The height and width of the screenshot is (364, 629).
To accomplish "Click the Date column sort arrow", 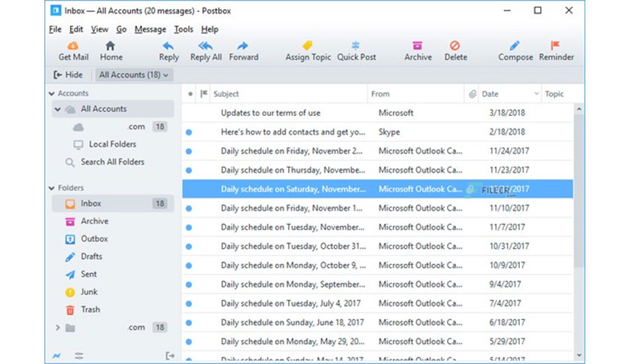I will point(536,94).
